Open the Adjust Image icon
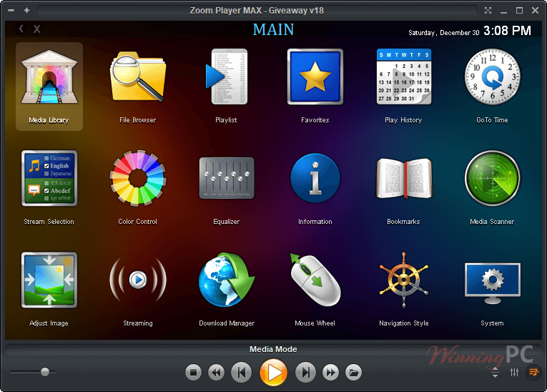This screenshot has width=547, height=392. coord(49,280)
